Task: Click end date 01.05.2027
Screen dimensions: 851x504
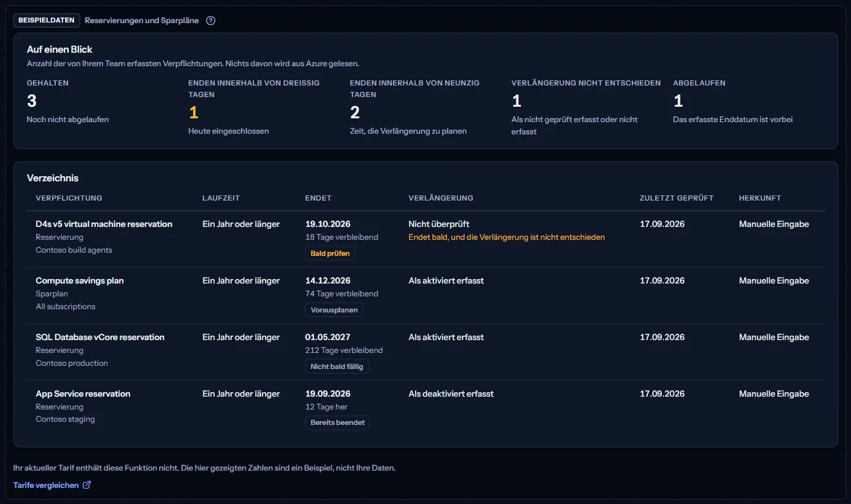Action: 328,337
